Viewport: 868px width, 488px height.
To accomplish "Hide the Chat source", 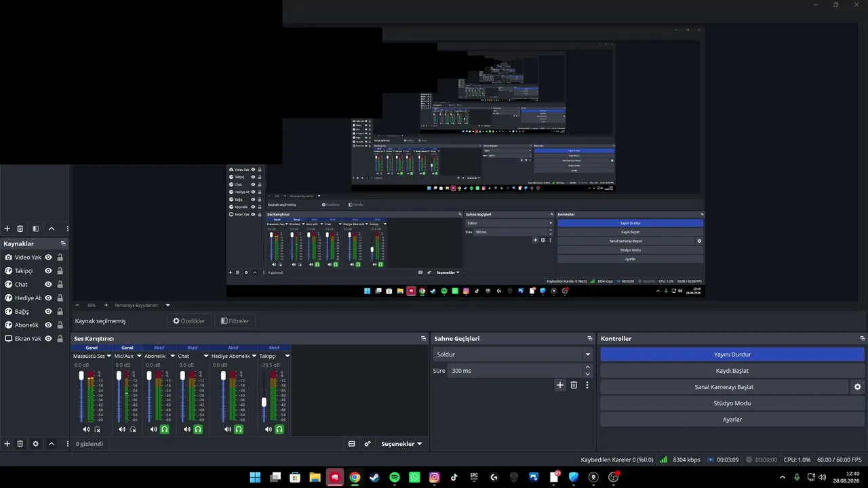I will tap(48, 284).
